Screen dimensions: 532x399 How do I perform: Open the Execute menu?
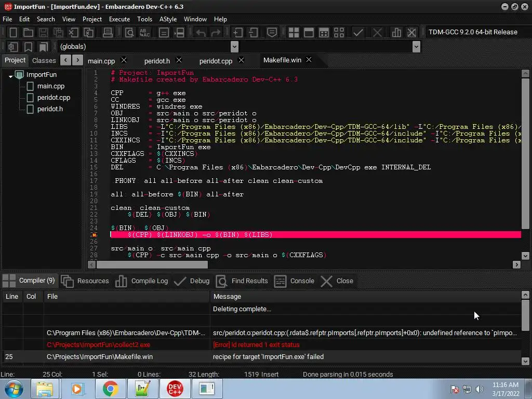coord(119,19)
